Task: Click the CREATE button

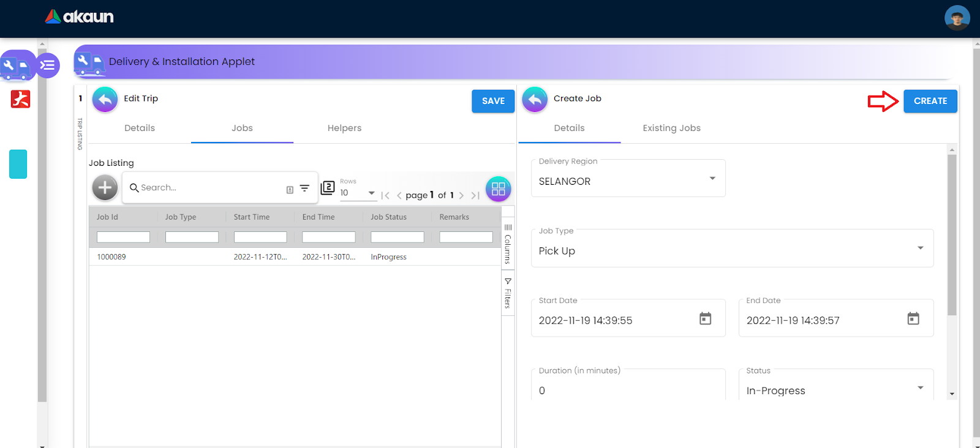Action: (930, 101)
